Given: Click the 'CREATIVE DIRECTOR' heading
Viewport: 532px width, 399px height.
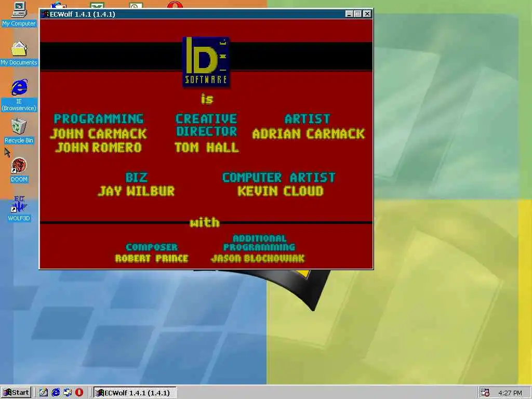Looking at the screenshot, I should [206, 125].
